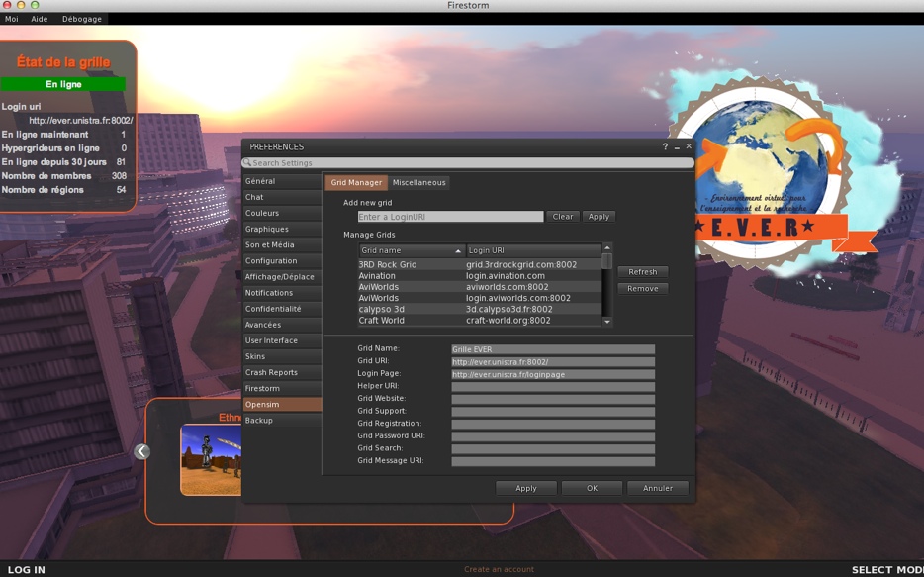Screen dimensions: 924x577
Task: Click the Grid Message URI field
Action: [x=553, y=461]
